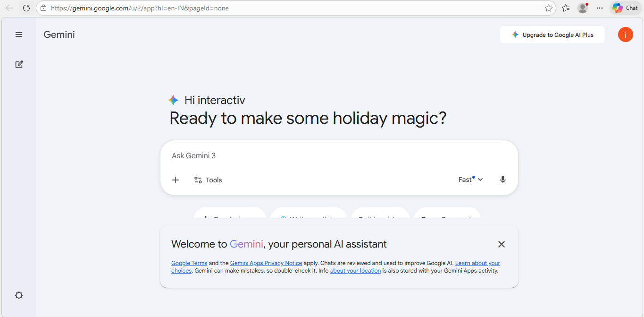Image resolution: width=644 pixels, height=317 pixels.
Task: Open the Google Terms link
Action: click(x=189, y=263)
